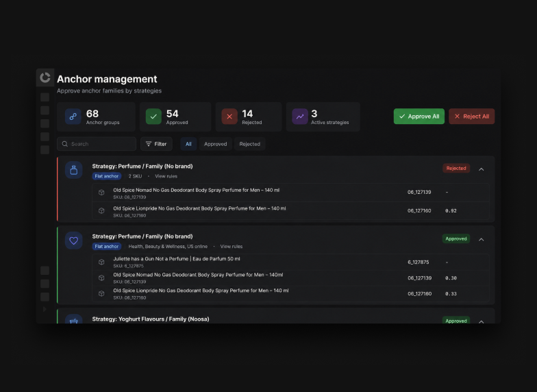
Task: Click the Health, Beauty & Wellness, US online label
Action: pyautogui.click(x=168, y=247)
